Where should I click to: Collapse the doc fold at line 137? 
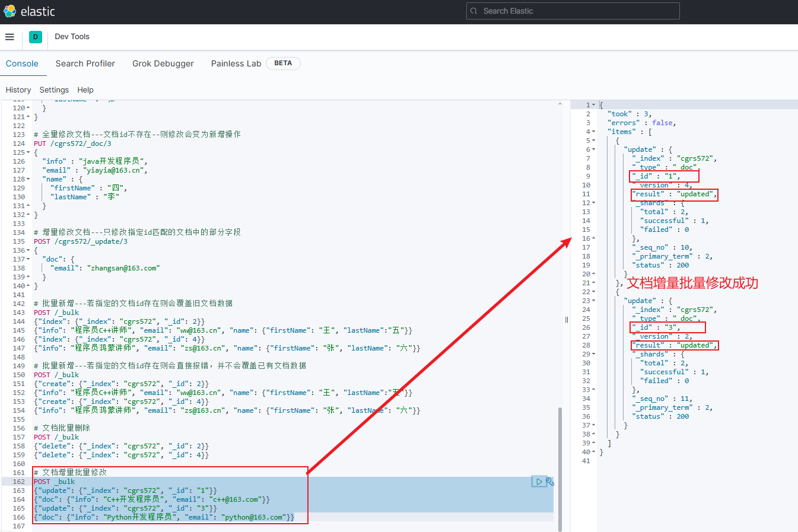pyautogui.click(x=28, y=259)
